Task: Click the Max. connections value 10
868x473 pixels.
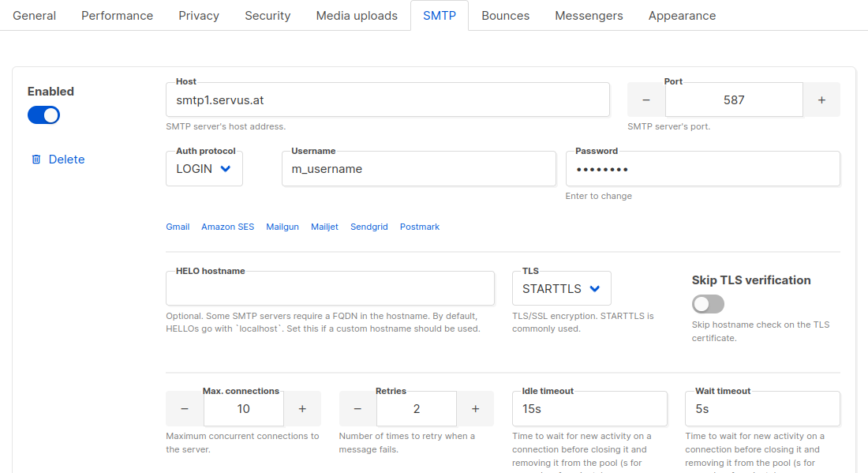Action: 244,409
